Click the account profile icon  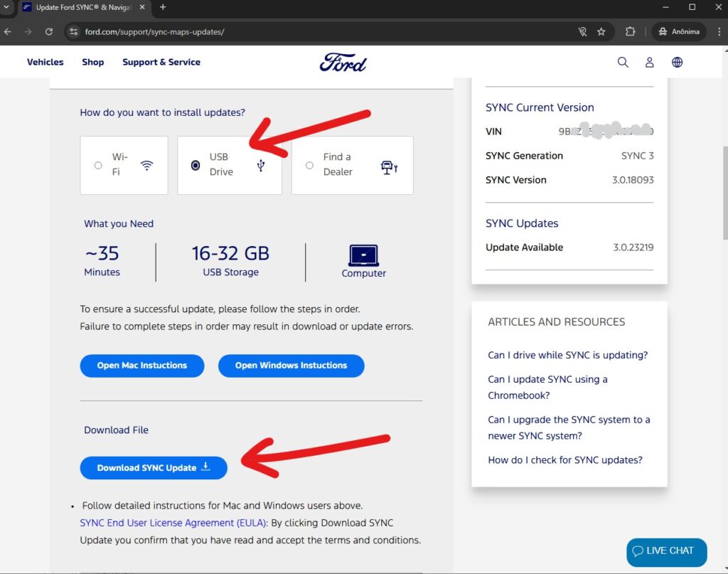(x=649, y=62)
